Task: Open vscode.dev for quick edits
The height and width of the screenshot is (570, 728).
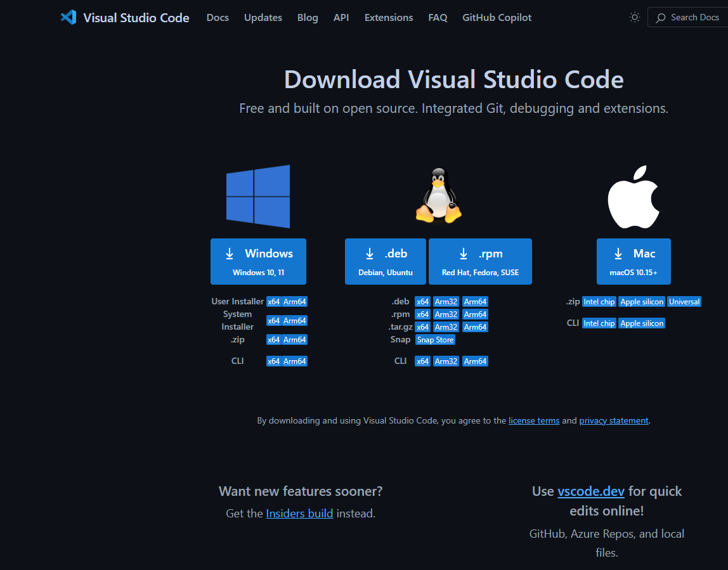Action: click(x=591, y=491)
